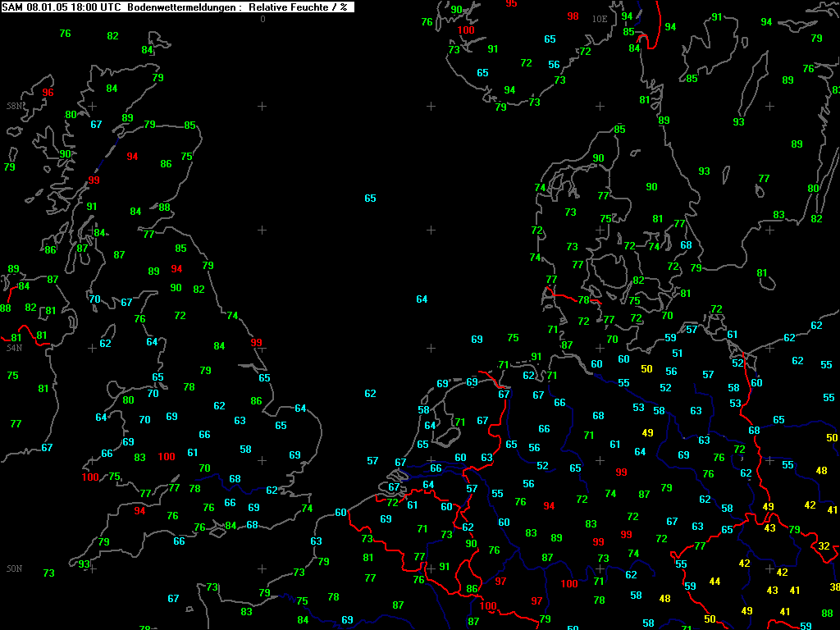
Task: Click the cyan 67 reading in southwest Ireland
Action: tap(47, 447)
